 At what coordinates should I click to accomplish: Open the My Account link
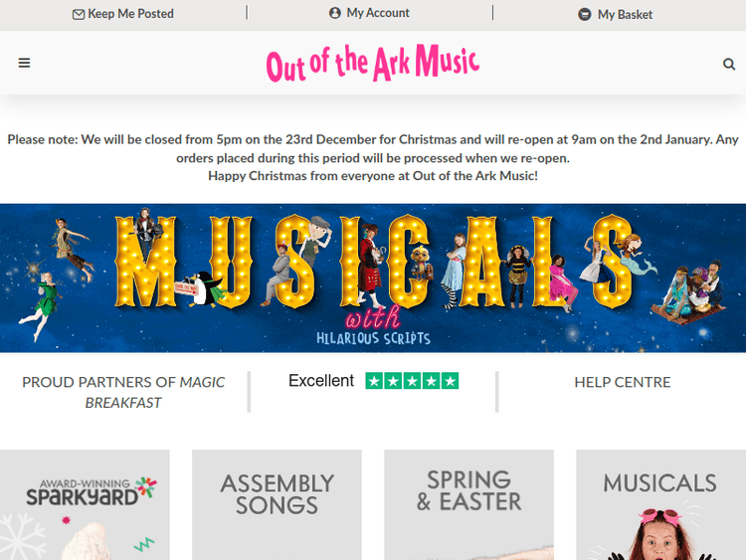coord(378,13)
